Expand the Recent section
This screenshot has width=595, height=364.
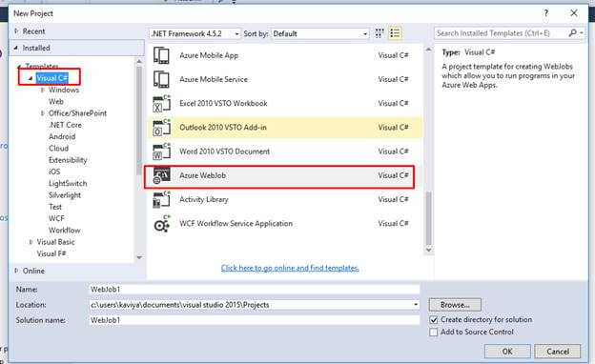pyautogui.click(x=16, y=31)
